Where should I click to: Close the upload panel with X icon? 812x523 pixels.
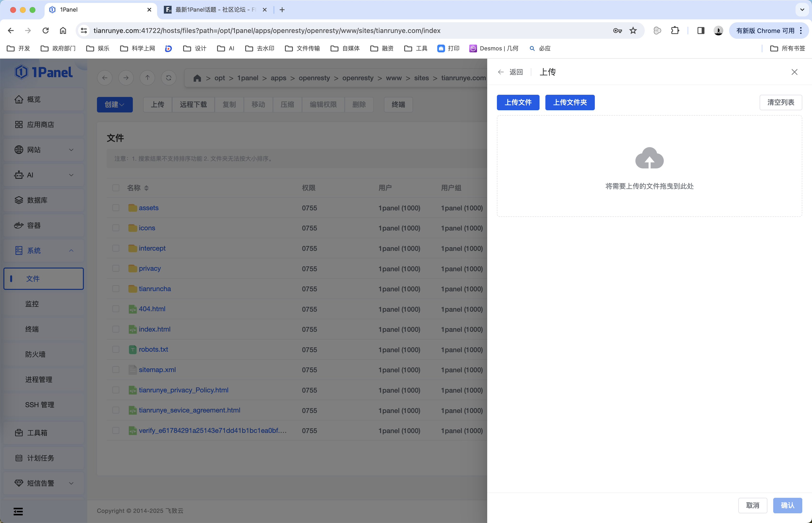tap(794, 72)
